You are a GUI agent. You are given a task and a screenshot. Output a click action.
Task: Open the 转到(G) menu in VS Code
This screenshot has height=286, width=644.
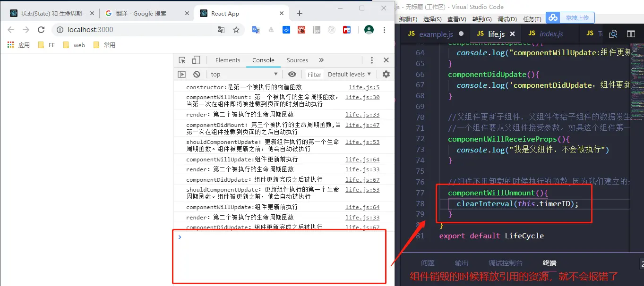pos(482,19)
